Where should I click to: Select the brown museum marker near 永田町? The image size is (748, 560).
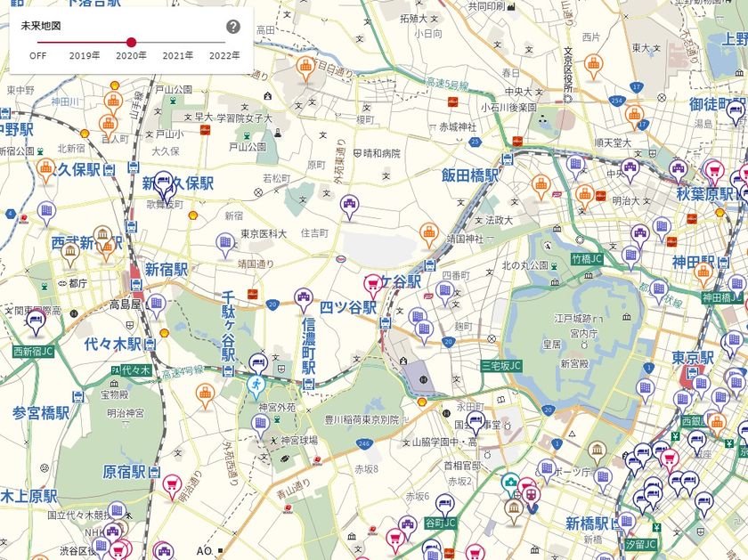[x=514, y=507]
